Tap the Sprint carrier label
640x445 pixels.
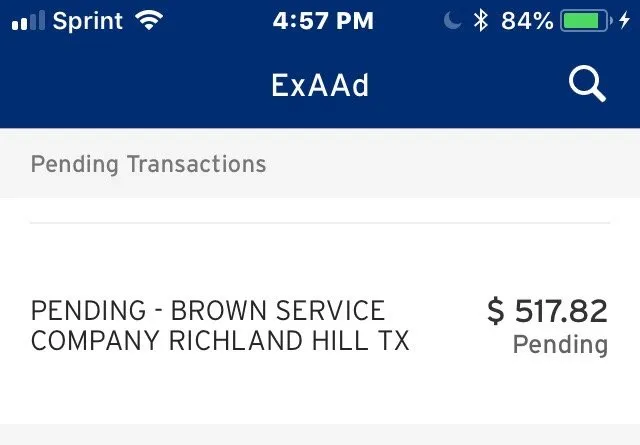(x=87, y=20)
